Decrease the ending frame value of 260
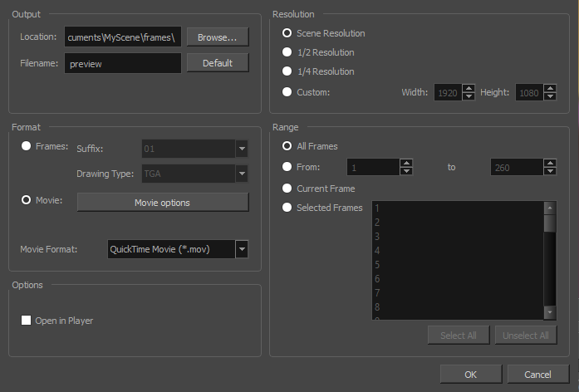Viewport: 579px width, 392px height. [550, 171]
